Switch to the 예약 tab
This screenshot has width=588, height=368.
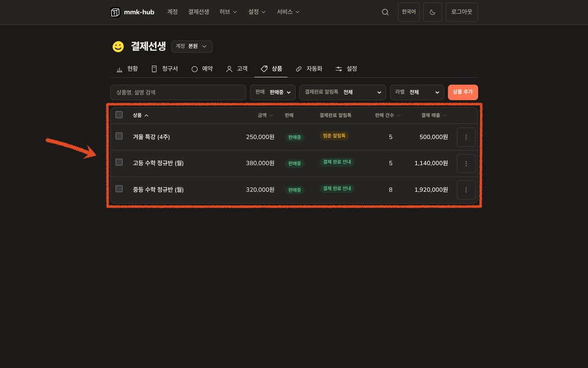click(202, 69)
